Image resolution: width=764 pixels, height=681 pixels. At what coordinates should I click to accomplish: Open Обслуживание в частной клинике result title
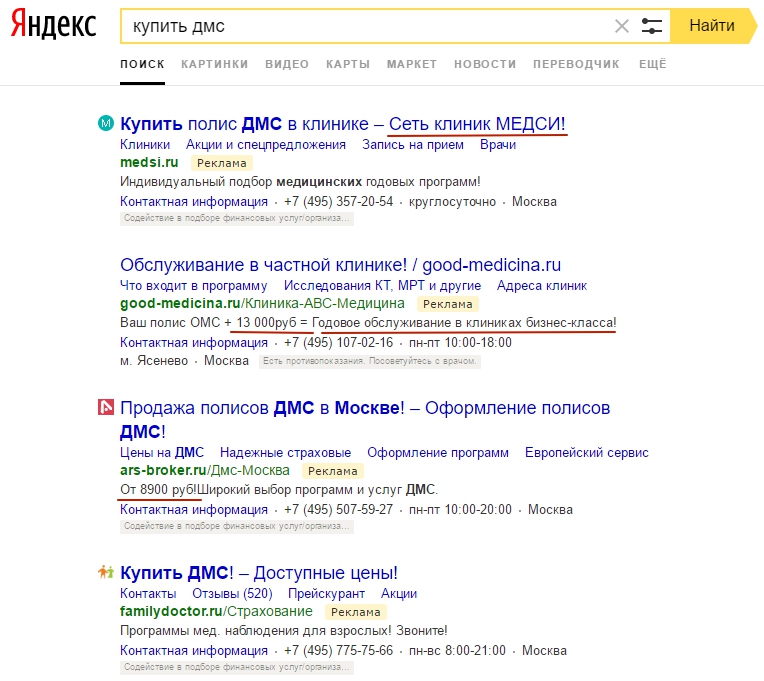(341, 265)
